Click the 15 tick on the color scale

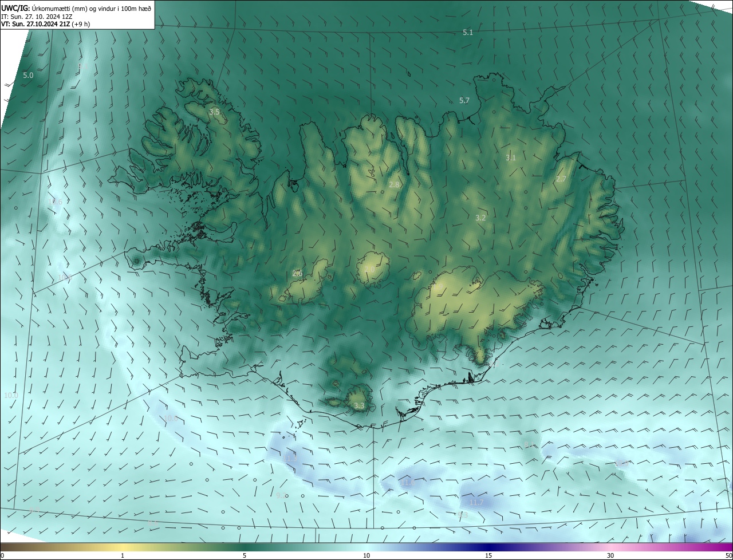pyautogui.click(x=488, y=555)
